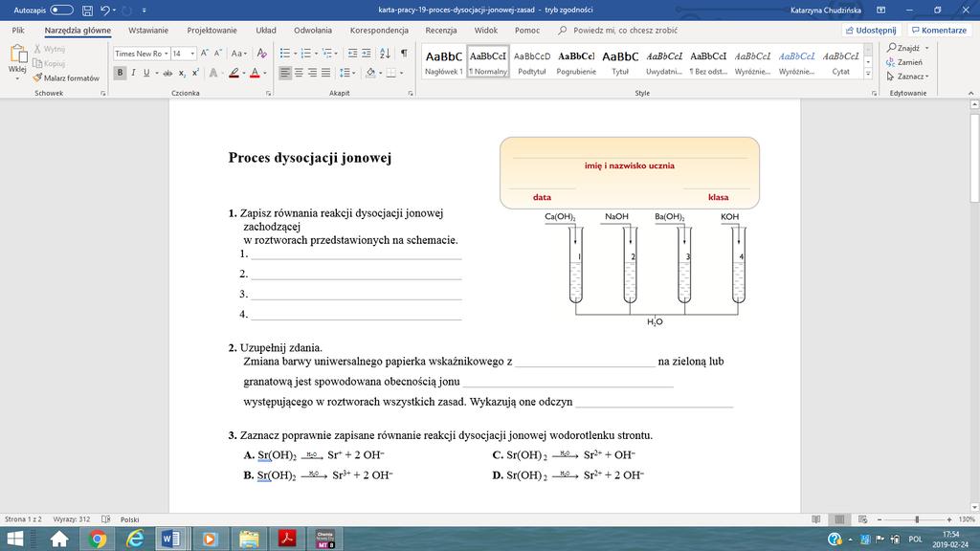The width and height of the screenshot is (980, 551).
Task: Collapse the ribbon with the chevron
Action: coord(970,93)
